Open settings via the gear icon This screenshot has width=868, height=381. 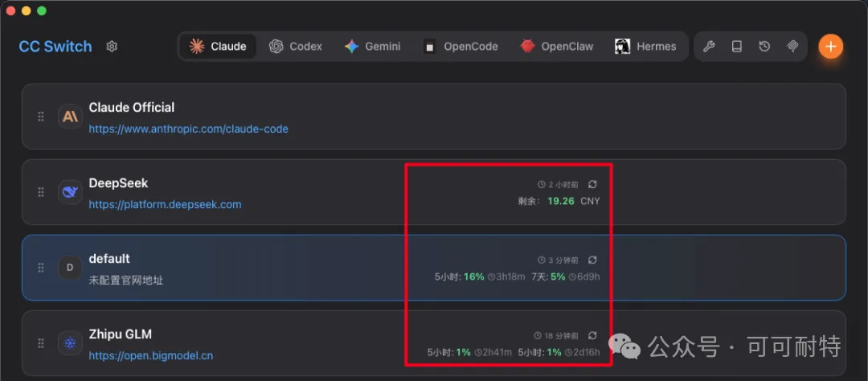112,47
